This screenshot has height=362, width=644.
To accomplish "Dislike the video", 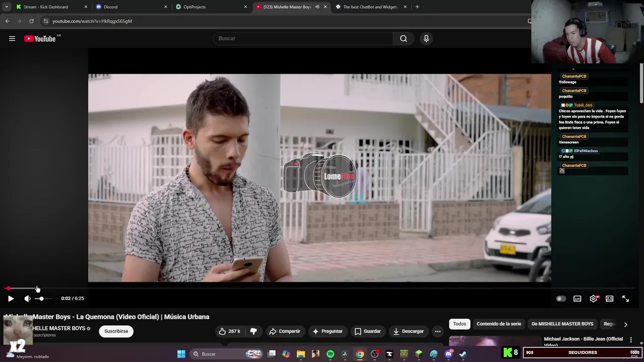I will (x=254, y=331).
